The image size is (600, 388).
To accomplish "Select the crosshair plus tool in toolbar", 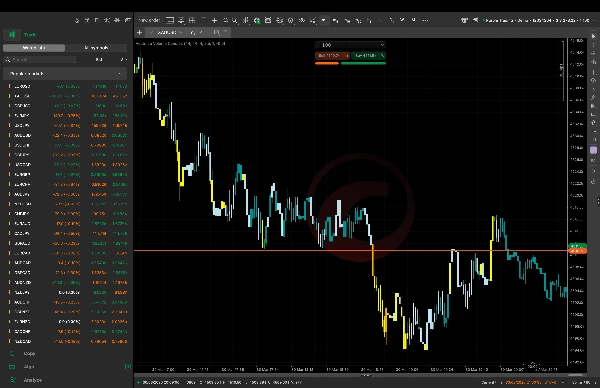I will (215, 21).
